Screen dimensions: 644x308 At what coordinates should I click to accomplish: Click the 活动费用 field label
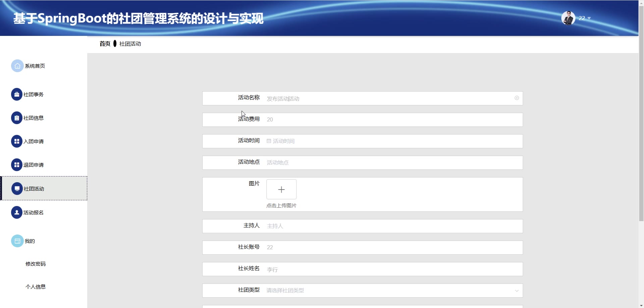coord(249,119)
